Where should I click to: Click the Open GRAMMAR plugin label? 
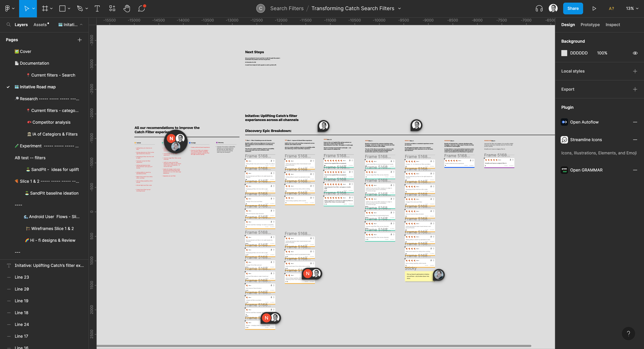pos(586,170)
